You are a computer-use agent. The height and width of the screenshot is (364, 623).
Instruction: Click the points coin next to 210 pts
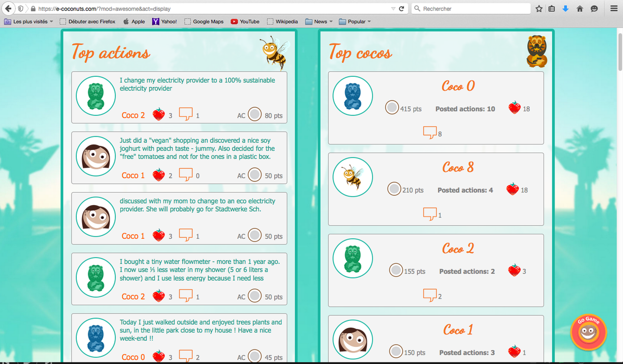[395, 189]
